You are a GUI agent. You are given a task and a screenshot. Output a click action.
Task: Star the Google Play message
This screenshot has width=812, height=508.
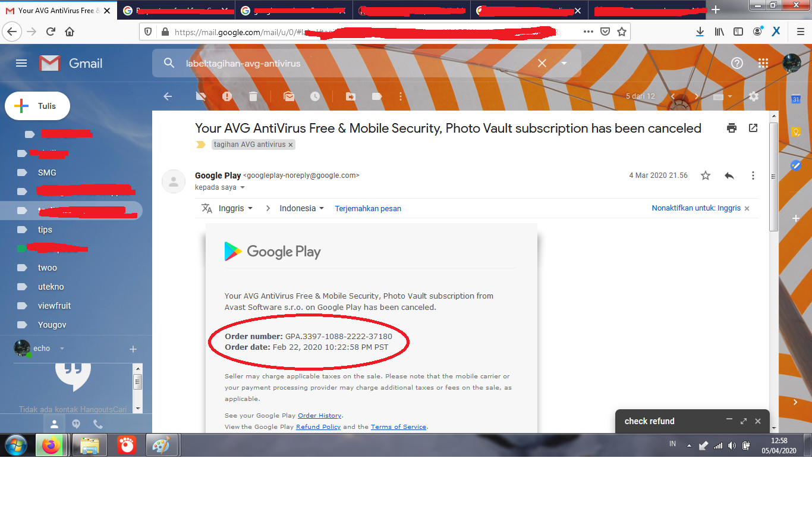pos(706,175)
